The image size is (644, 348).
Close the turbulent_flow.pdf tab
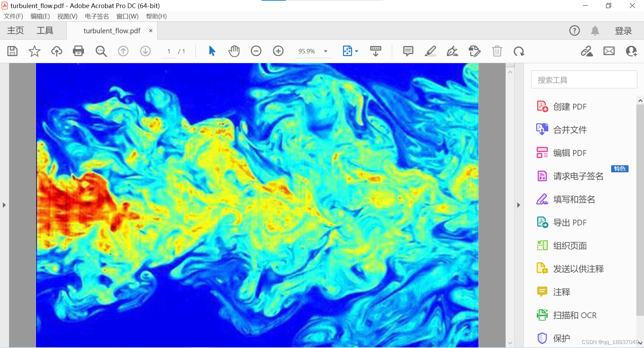click(151, 31)
